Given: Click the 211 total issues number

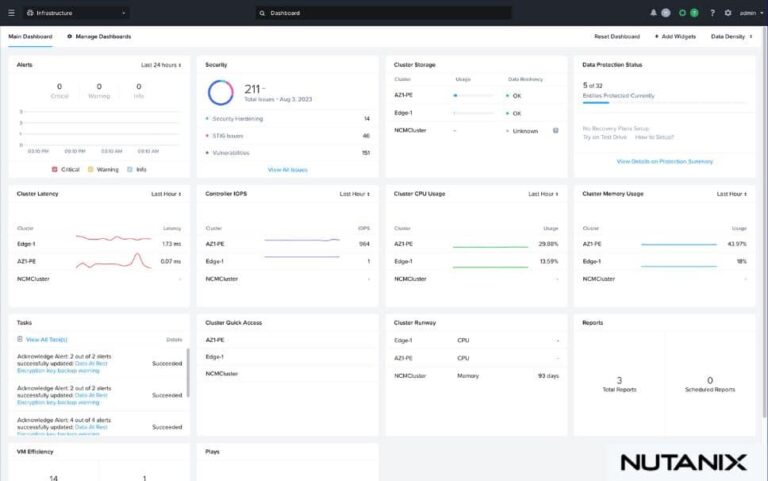Looking at the screenshot, I should click(x=252, y=89).
